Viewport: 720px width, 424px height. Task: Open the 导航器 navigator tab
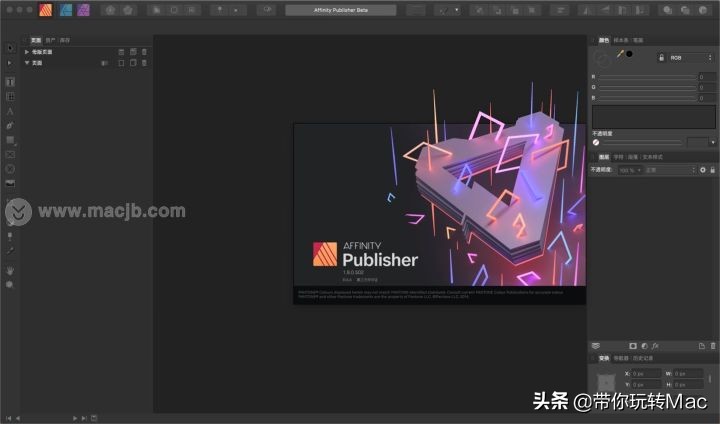click(x=621, y=358)
